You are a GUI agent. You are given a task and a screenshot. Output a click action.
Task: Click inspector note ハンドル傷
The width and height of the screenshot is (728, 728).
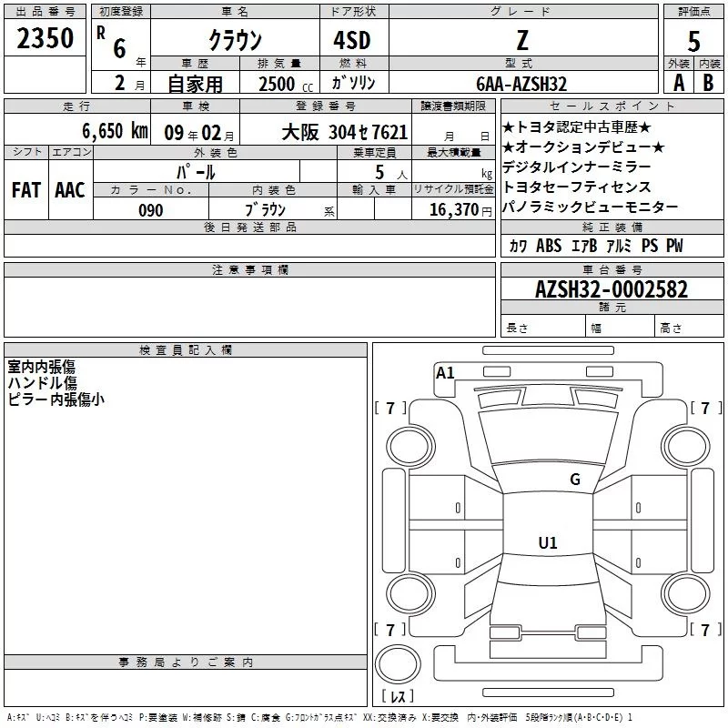[42, 383]
